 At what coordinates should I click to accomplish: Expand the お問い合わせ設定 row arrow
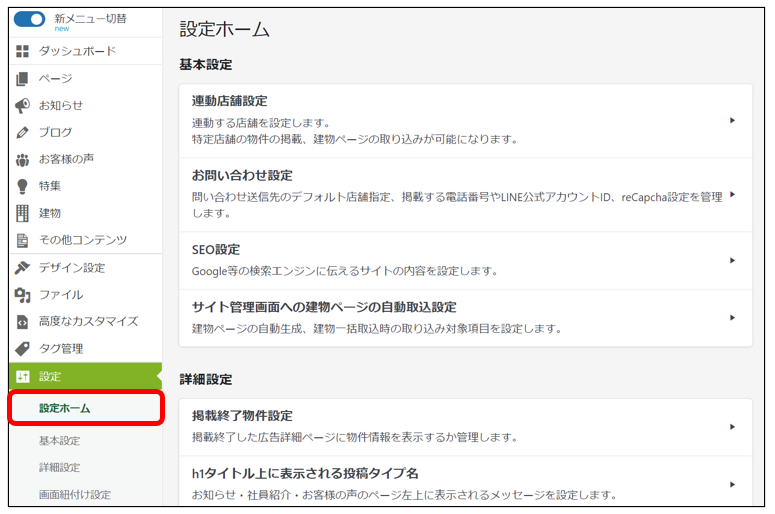tap(732, 195)
